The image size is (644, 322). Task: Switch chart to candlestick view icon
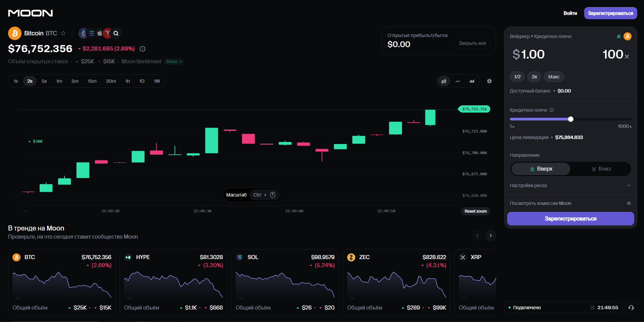[444, 81]
